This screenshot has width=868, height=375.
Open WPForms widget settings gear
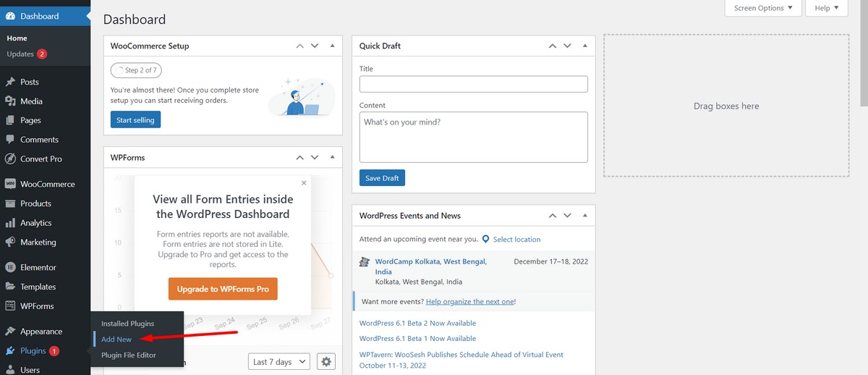pos(326,361)
